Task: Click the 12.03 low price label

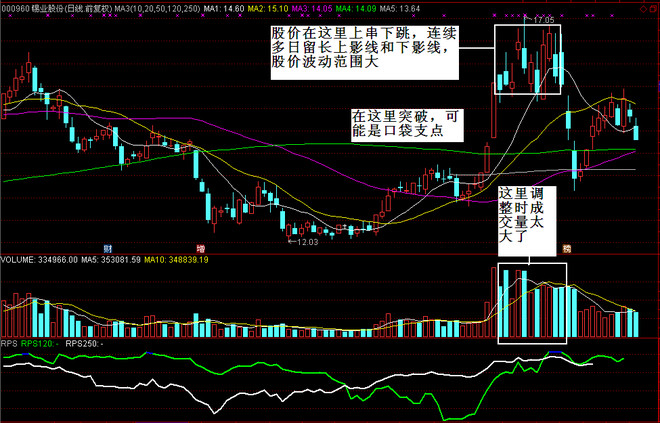Action: pyautogui.click(x=307, y=242)
